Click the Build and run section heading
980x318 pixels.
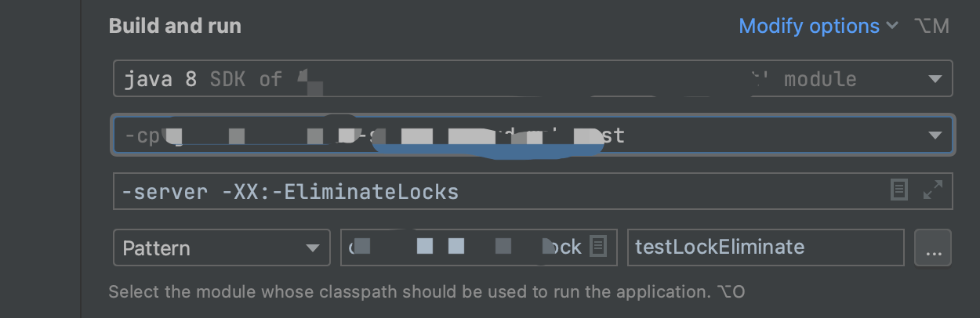point(175,26)
